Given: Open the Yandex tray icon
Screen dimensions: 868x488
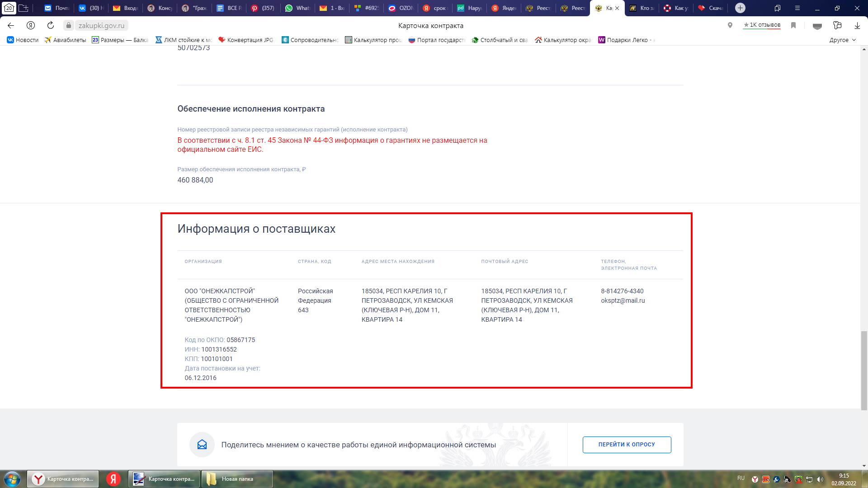Looking at the screenshot, I should [755, 479].
